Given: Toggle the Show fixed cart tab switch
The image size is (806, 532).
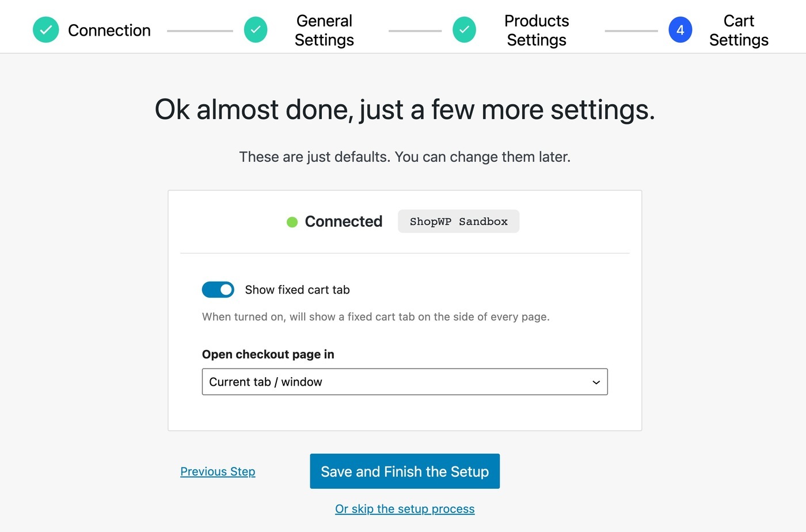Looking at the screenshot, I should (218, 290).
